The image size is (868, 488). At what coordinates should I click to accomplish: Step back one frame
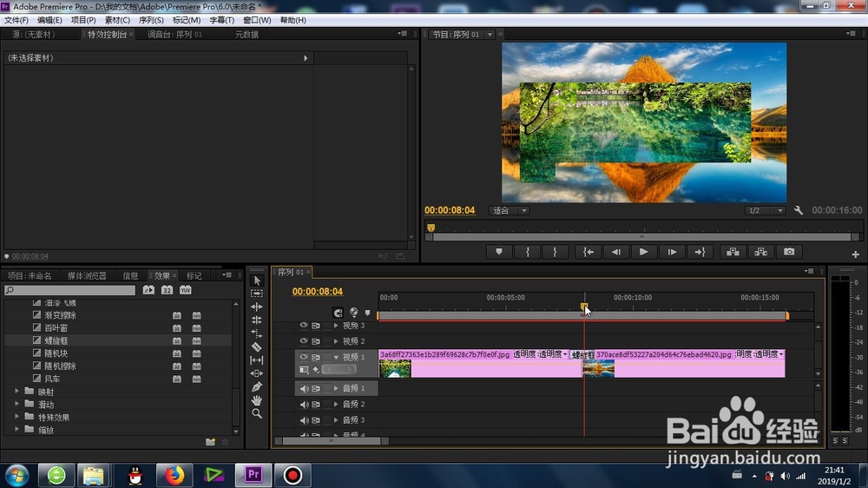pyautogui.click(x=615, y=252)
